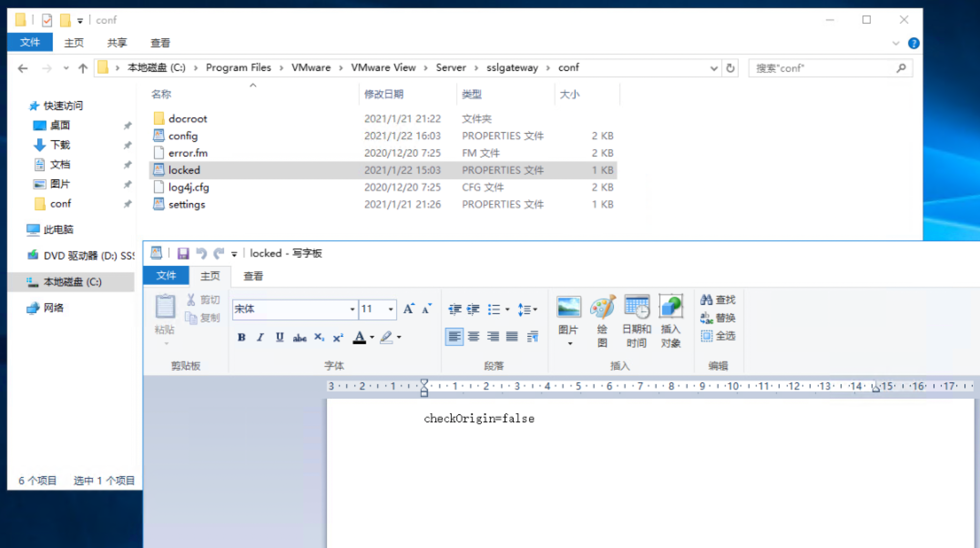Open the font family dropdown
This screenshot has height=548, width=980.
coord(352,310)
